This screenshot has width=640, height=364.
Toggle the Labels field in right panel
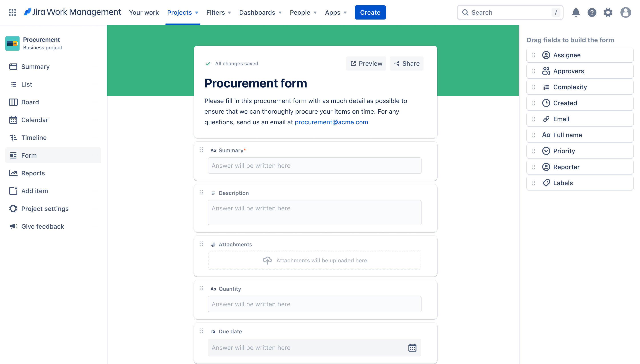580,183
